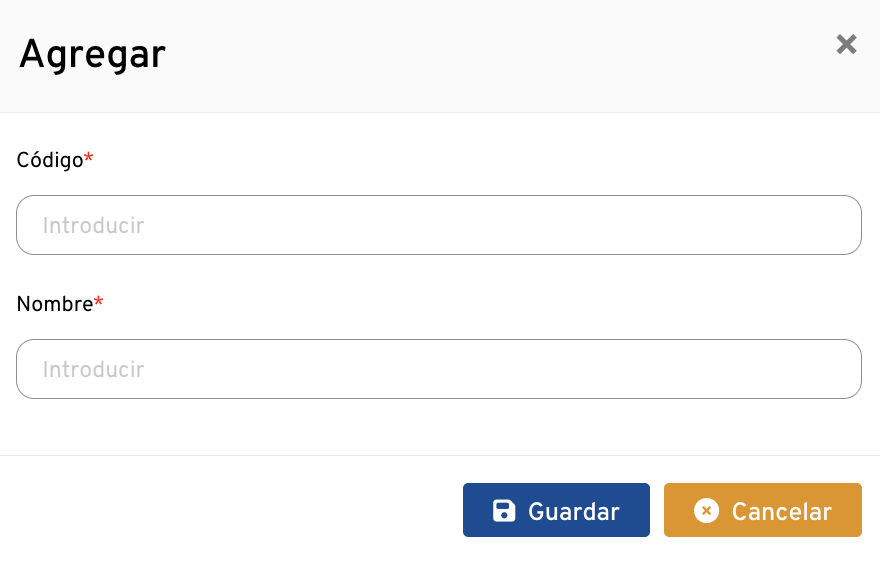This screenshot has height=562, width=880.
Task: Click the Agregar dialog title
Action: (92, 54)
